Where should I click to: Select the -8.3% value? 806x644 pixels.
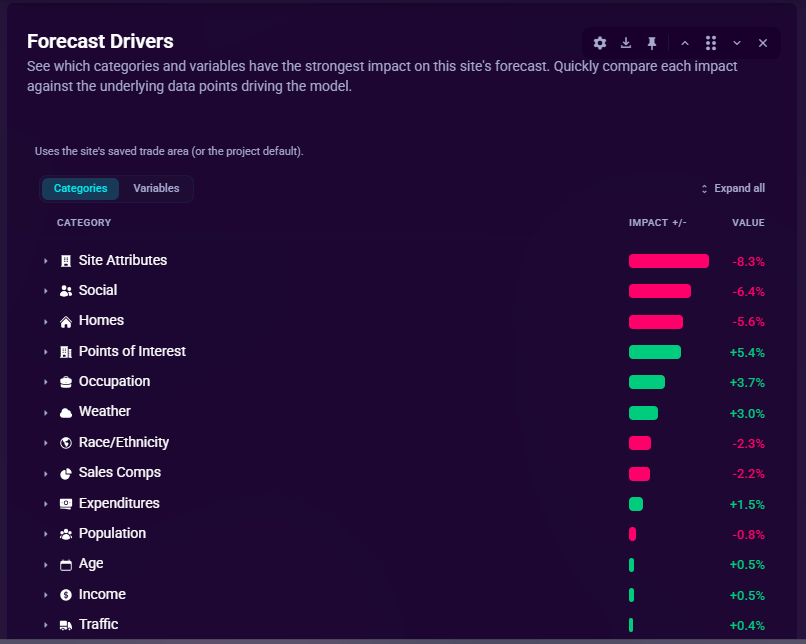coord(748,262)
